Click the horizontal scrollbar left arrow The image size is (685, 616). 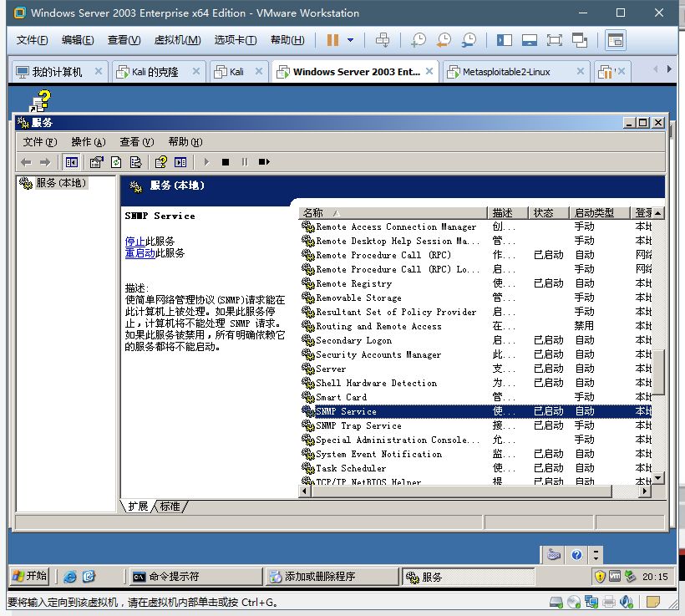click(x=305, y=491)
